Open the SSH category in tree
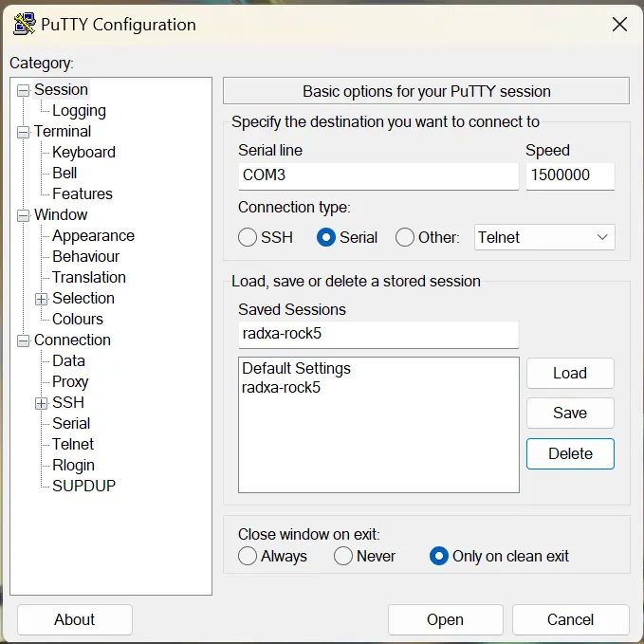The image size is (644, 644). pos(68,402)
